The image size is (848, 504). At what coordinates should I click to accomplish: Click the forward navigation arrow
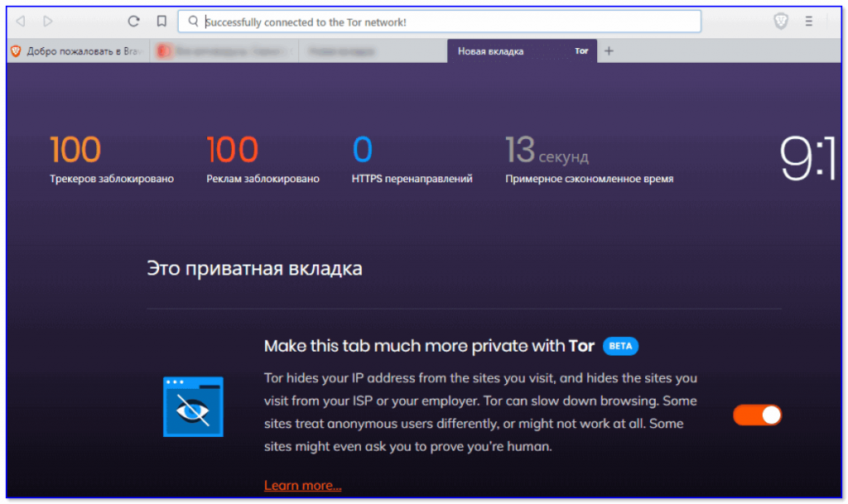[47, 22]
